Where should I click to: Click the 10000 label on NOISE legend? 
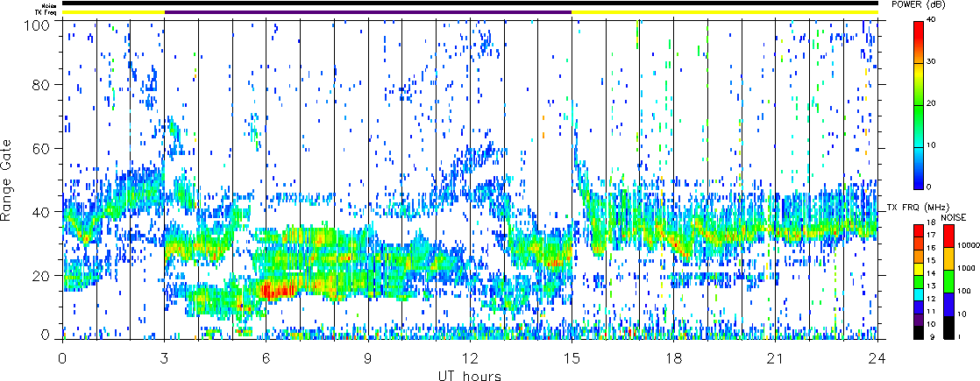[969, 245]
